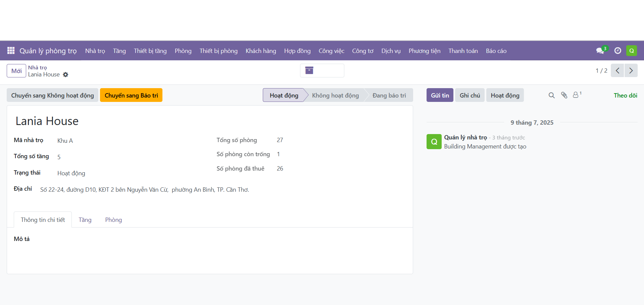Set status to Không hoạt động stage
Image resolution: width=644 pixels, height=305 pixels.
pyautogui.click(x=335, y=96)
